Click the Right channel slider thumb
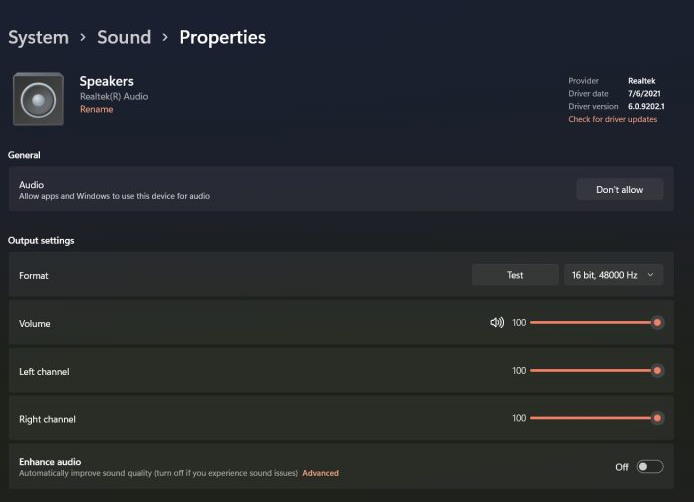 pyautogui.click(x=657, y=418)
